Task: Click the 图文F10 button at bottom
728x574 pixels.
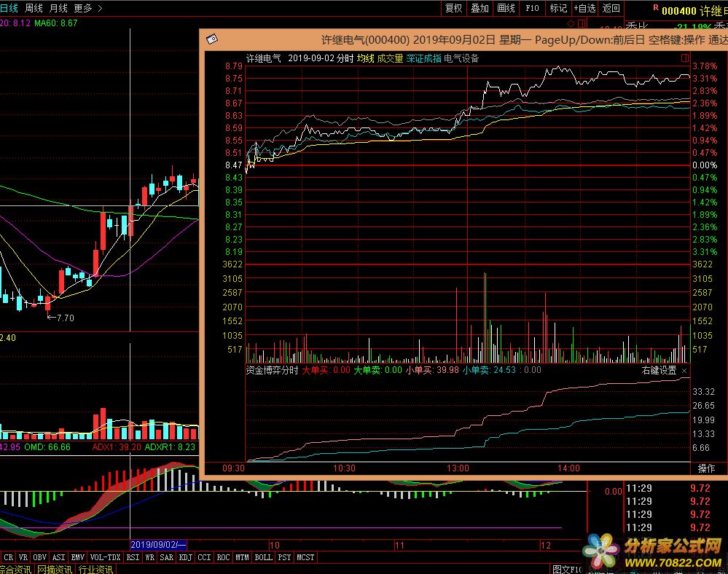Action: tap(568, 569)
